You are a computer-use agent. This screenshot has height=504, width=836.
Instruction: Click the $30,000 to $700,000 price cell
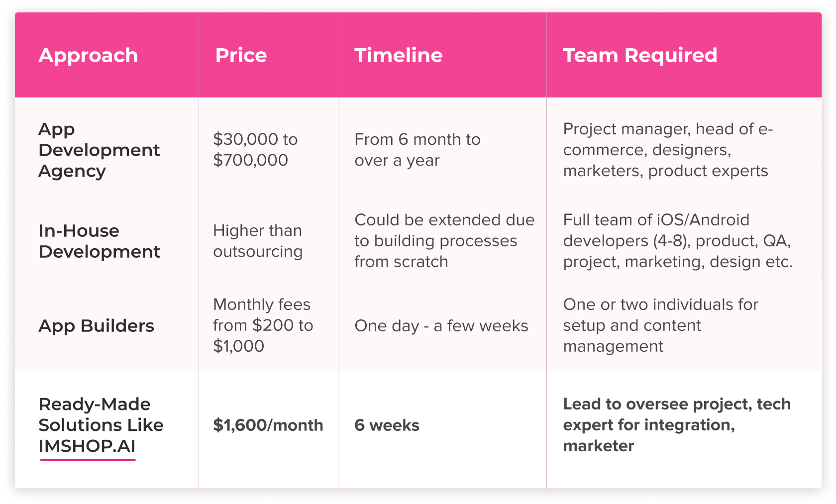coord(255,150)
